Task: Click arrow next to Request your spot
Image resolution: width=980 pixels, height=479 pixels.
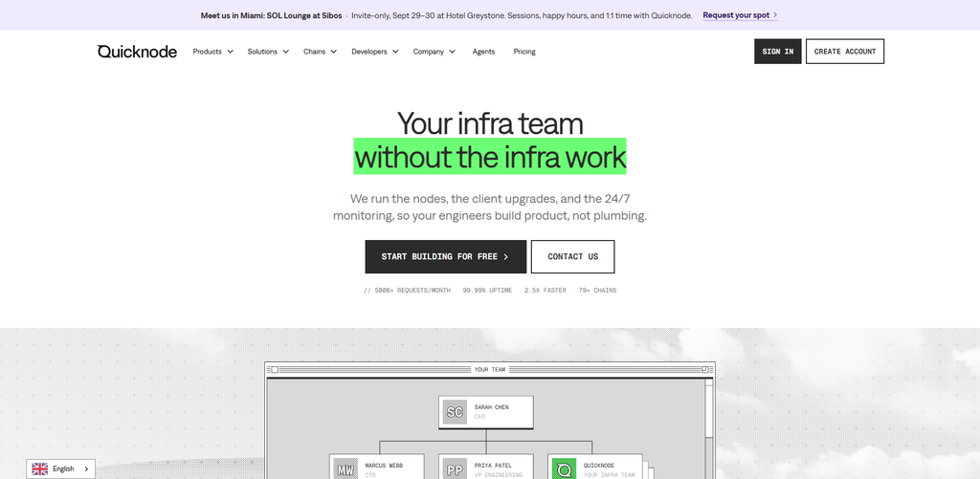Action: [x=775, y=15]
